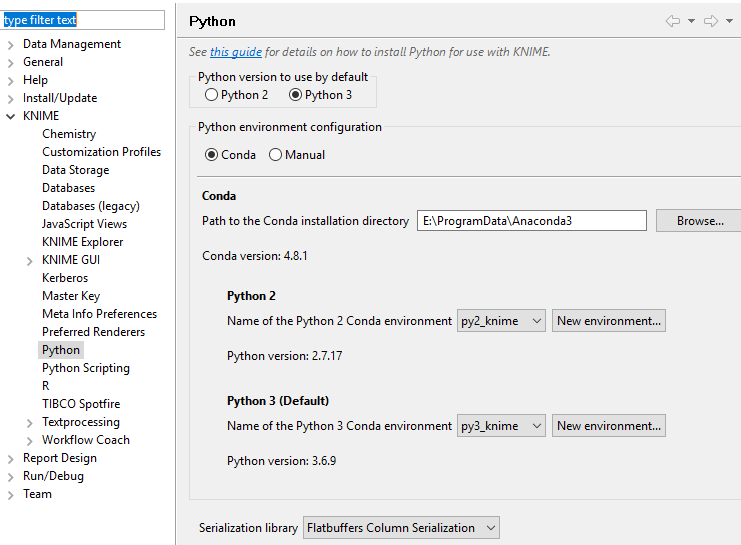Select the Python 2 radio button

tap(211, 95)
